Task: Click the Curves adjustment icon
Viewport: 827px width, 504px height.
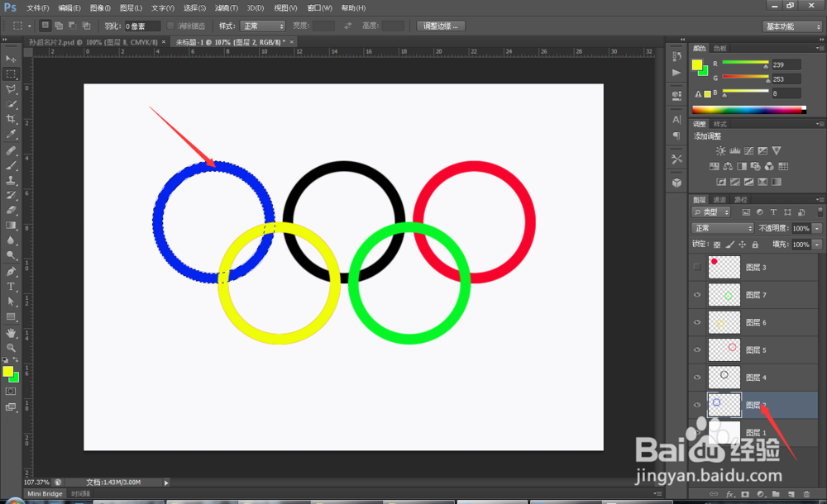Action: click(x=749, y=150)
